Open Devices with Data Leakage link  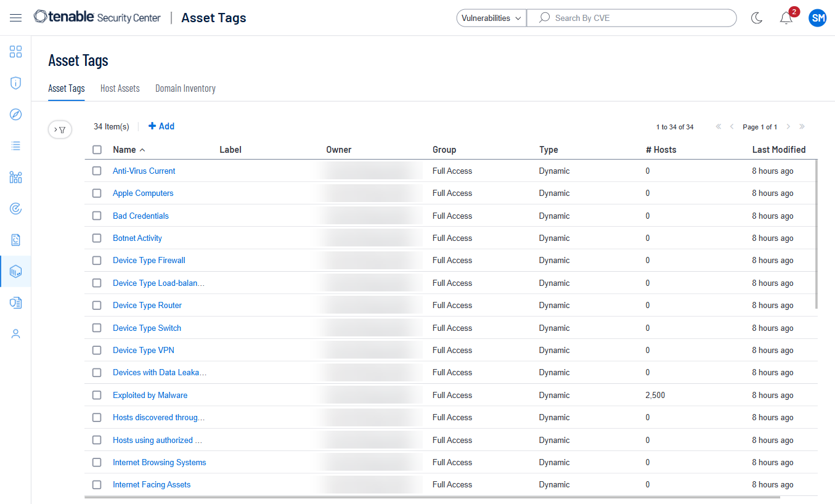(160, 372)
